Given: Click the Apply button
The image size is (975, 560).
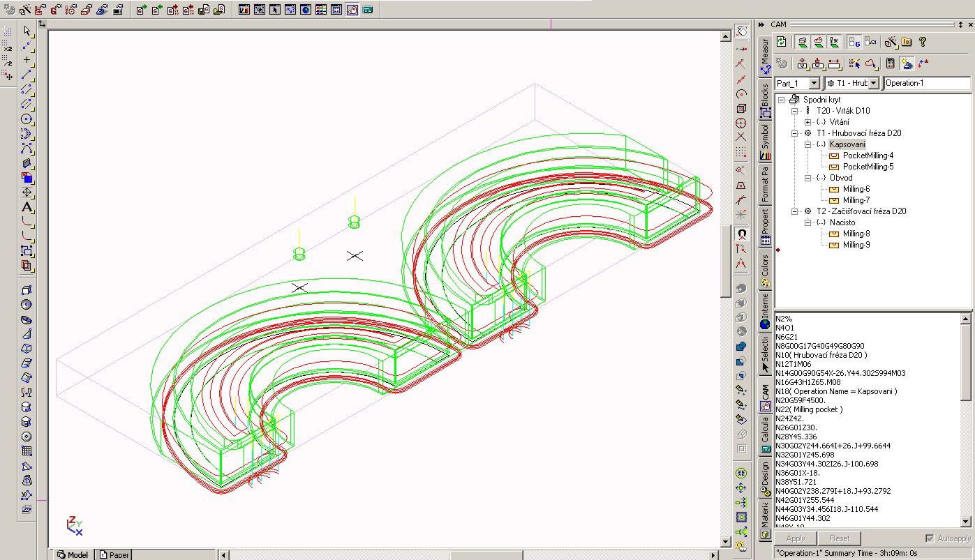Looking at the screenshot, I should [796, 538].
